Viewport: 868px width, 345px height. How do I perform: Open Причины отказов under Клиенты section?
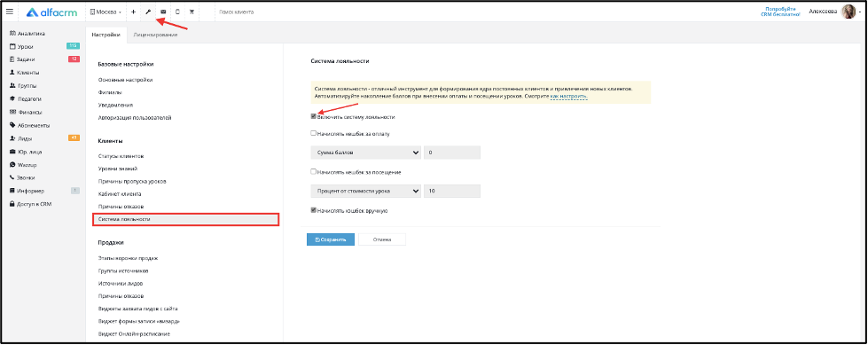click(121, 208)
